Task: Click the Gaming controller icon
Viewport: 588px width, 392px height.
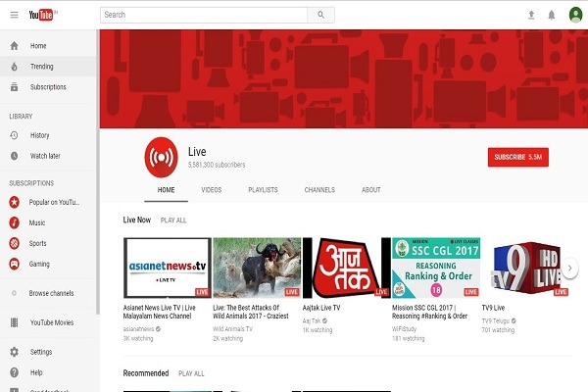Action: (15, 264)
